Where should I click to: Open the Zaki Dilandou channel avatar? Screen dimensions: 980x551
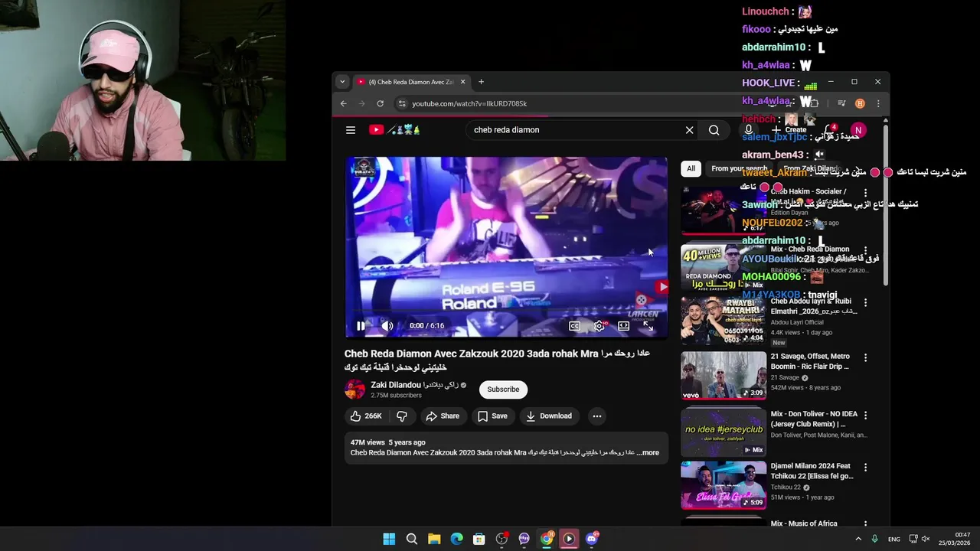click(354, 390)
